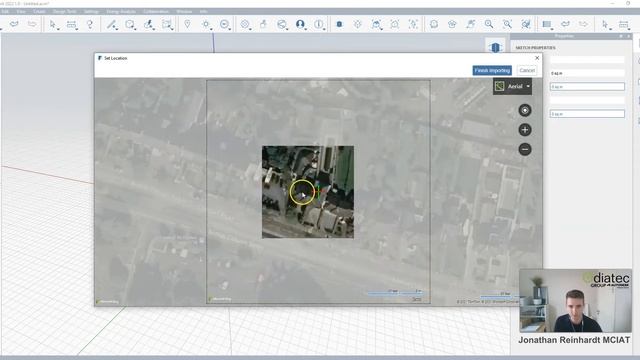Open the Energy Analysis menu

(x=121, y=11)
